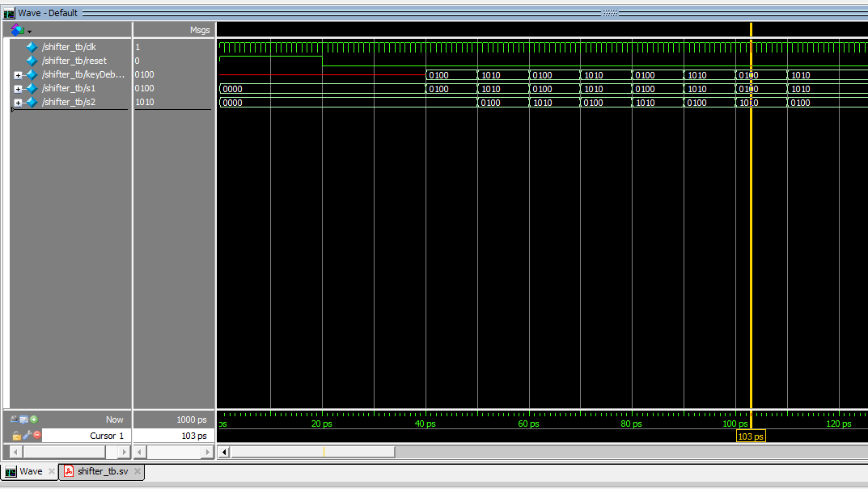This screenshot has height=489, width=868.
Task: Open the signal name format dropdown arrow
Action: tap(29, 32)
